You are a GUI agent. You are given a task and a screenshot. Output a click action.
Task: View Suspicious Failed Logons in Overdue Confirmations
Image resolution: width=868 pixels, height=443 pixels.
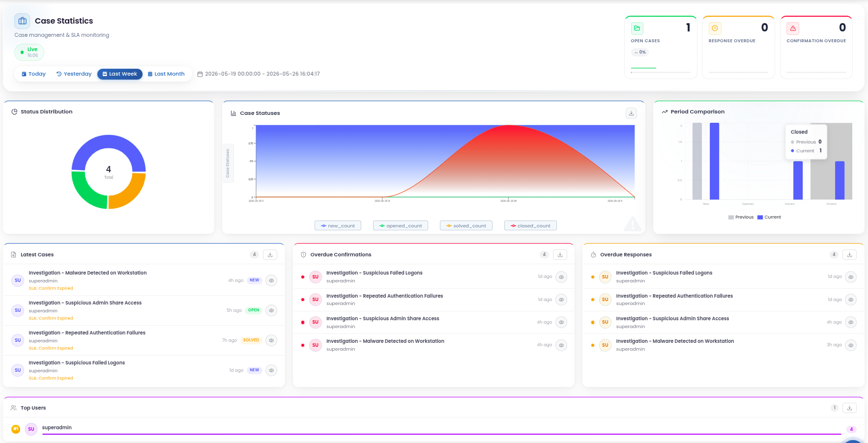tap(561, 277)
